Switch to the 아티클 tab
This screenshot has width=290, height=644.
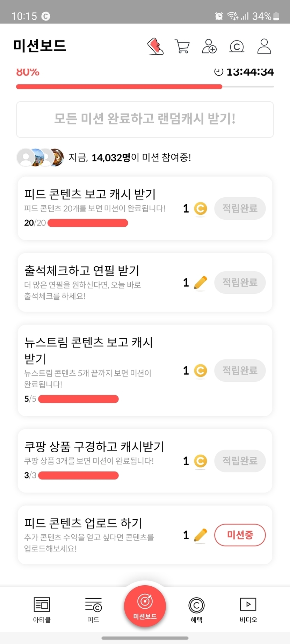pos(42,609)
